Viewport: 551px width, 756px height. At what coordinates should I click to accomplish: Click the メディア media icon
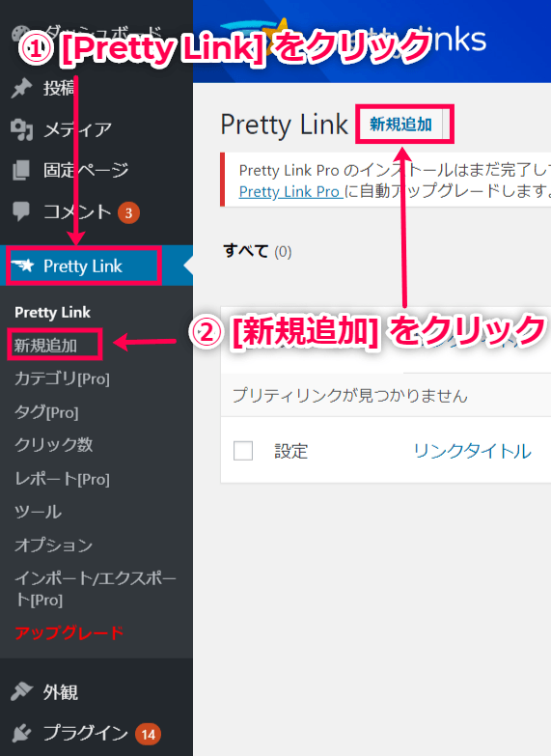(x=21, y=129)
